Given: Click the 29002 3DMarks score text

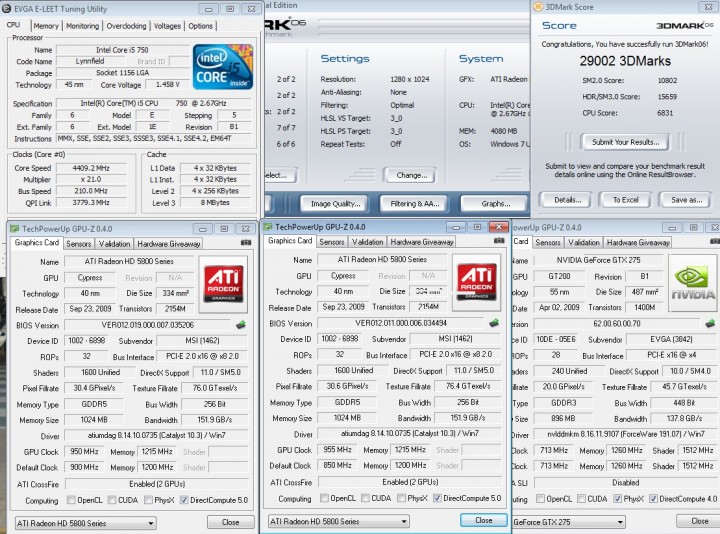Looking at the screenshot, I should click(625, 61).
